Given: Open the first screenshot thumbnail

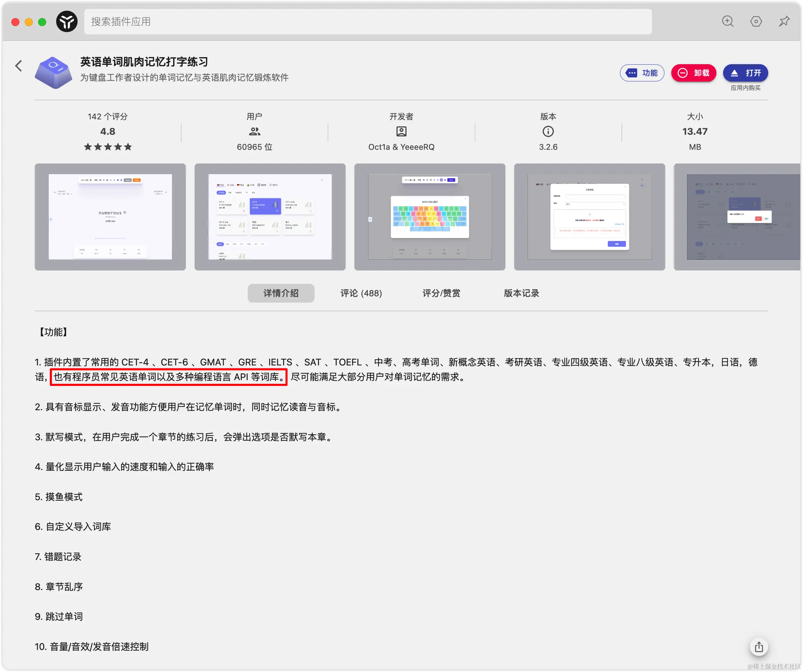Looking at the screenshot, I should [110, 217].
